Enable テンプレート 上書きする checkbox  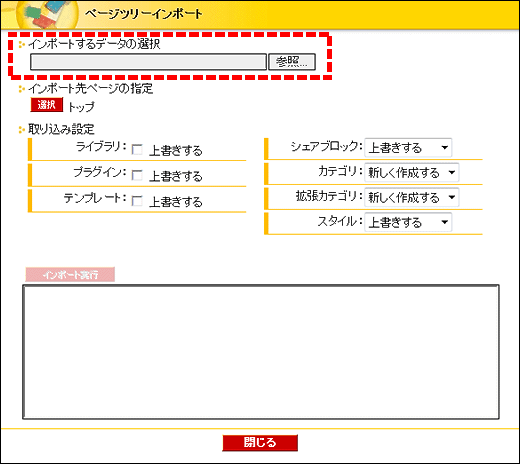pos(137,201)
